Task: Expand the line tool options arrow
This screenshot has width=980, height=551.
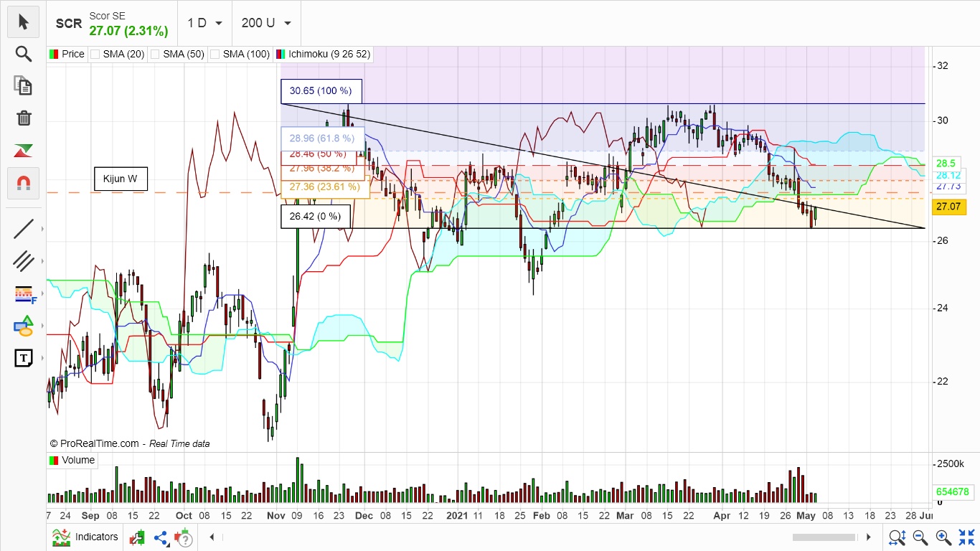Action: [x=42, y=230]
